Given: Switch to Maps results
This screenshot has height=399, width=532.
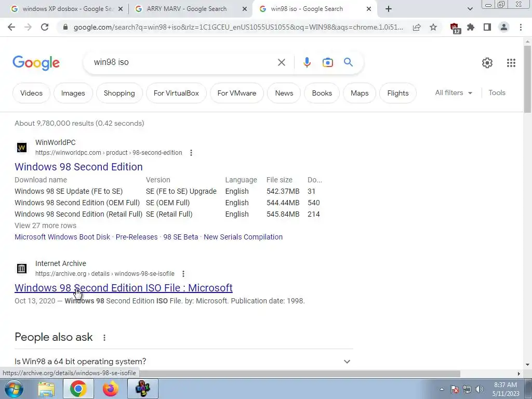Looking at the screenshot, I should 360,93.
